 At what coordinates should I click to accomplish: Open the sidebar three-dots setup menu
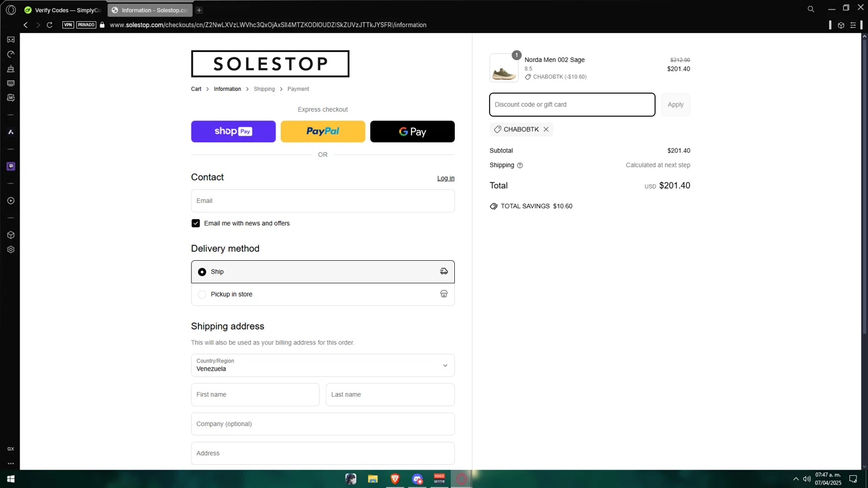(x=10, y=463)
